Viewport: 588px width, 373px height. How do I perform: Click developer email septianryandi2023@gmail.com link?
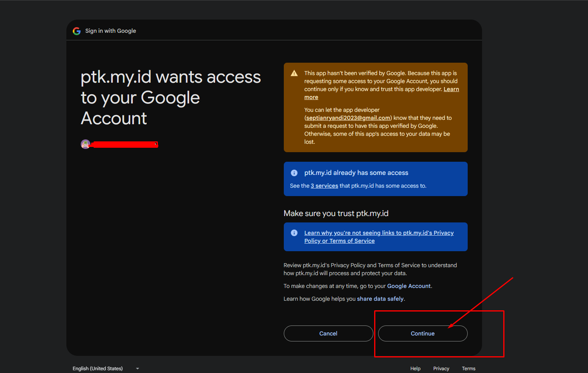(x=348, y=118)
